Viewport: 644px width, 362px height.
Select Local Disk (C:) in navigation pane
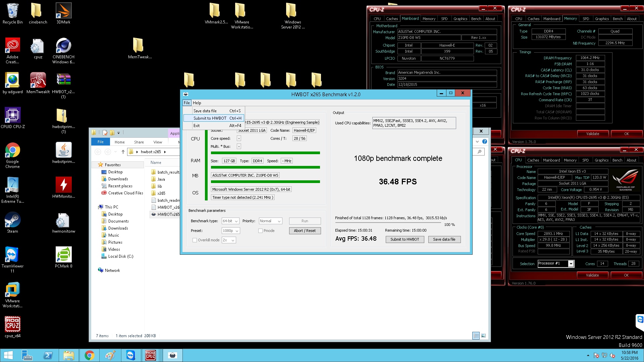(120, 256)
